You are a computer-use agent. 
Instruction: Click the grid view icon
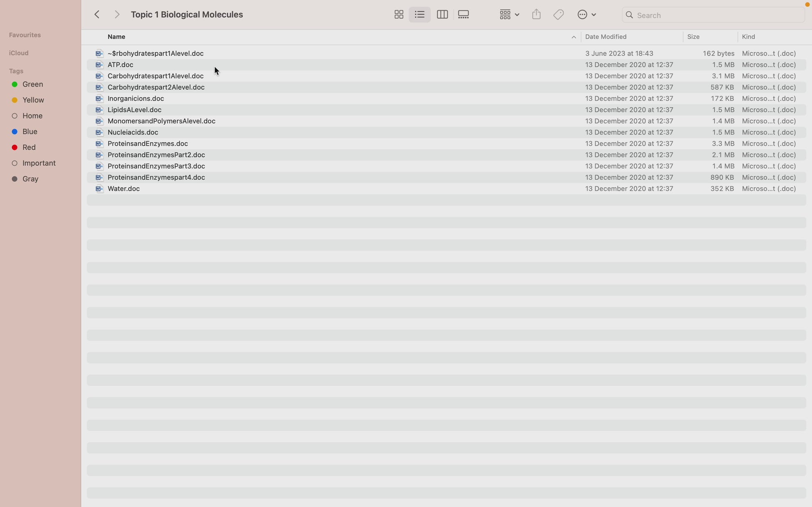click(398, 14)
